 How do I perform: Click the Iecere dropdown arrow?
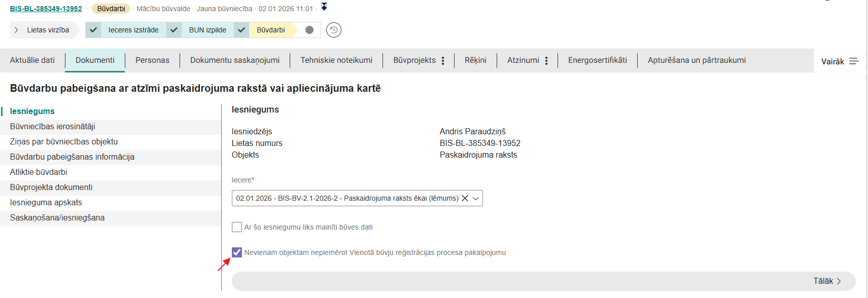(x=476, y=198)
